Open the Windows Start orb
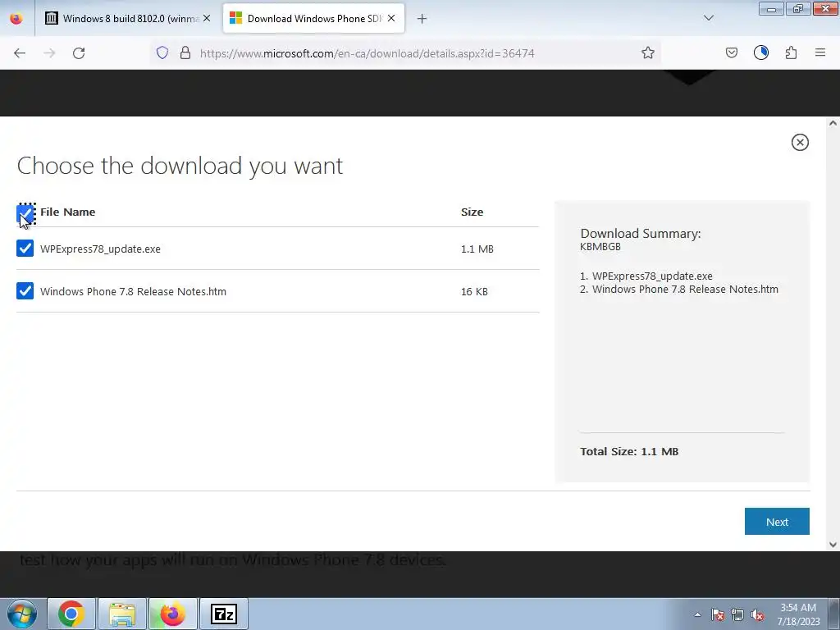The height and width of the screenshot is (630, 840). [22, 614]
